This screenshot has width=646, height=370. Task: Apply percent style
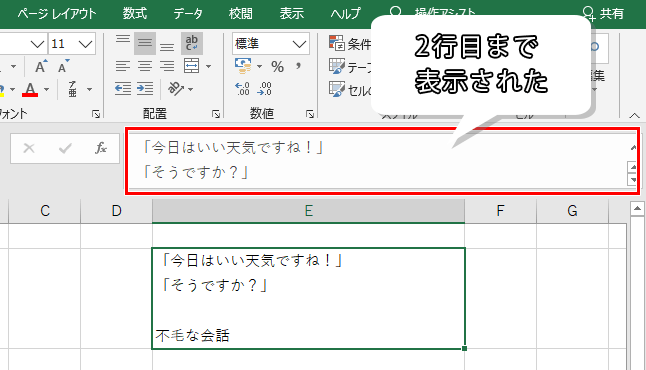(x=277, y=66)
